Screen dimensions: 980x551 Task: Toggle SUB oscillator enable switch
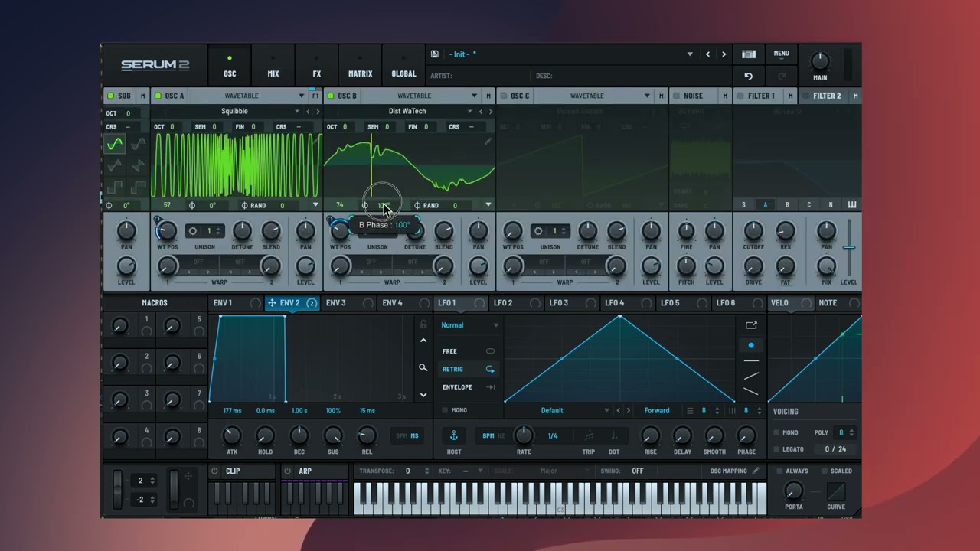point(110,96)
